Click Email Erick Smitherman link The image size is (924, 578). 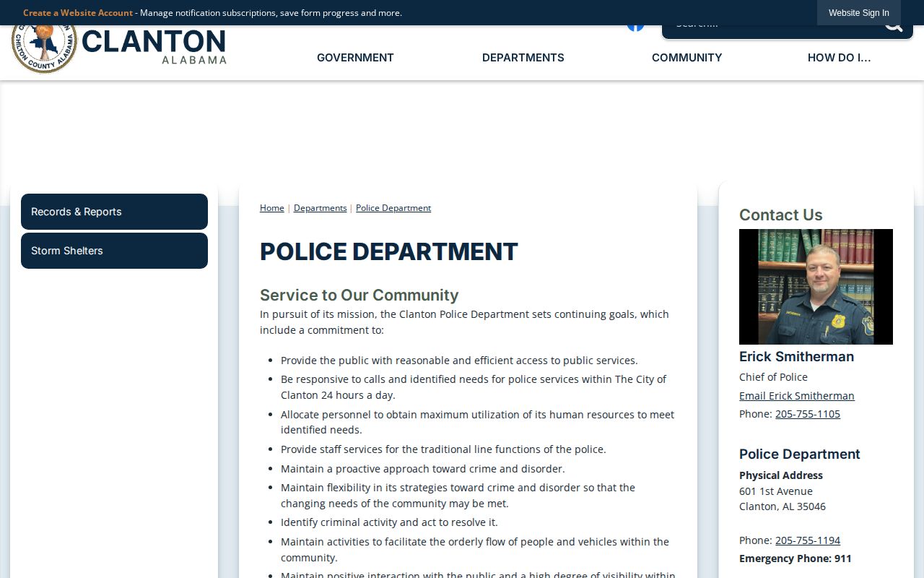[797, 396]
